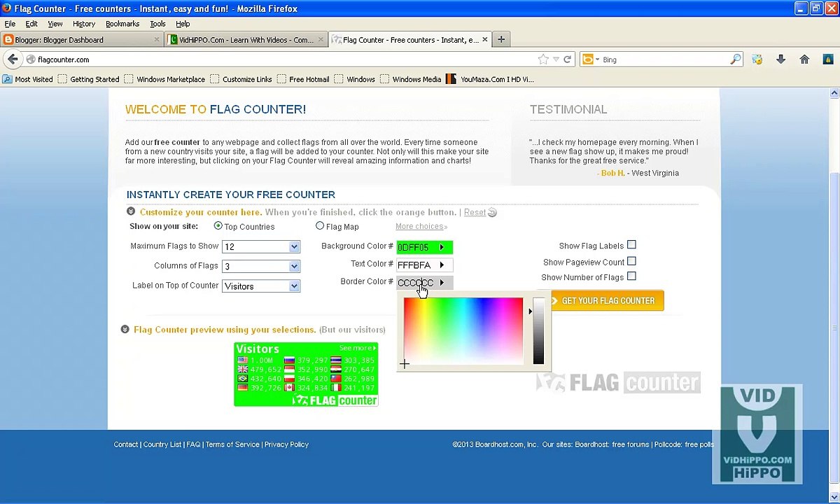This screenshot has height=504, width=840.
Task: Click in the Bing search field
Action: (664, 59)
